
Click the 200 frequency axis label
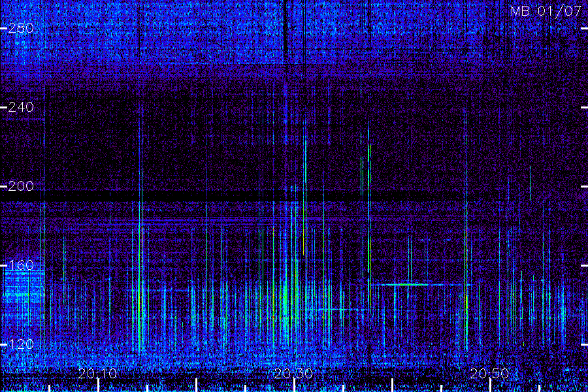pyautogui.click(x=21, y=186)
